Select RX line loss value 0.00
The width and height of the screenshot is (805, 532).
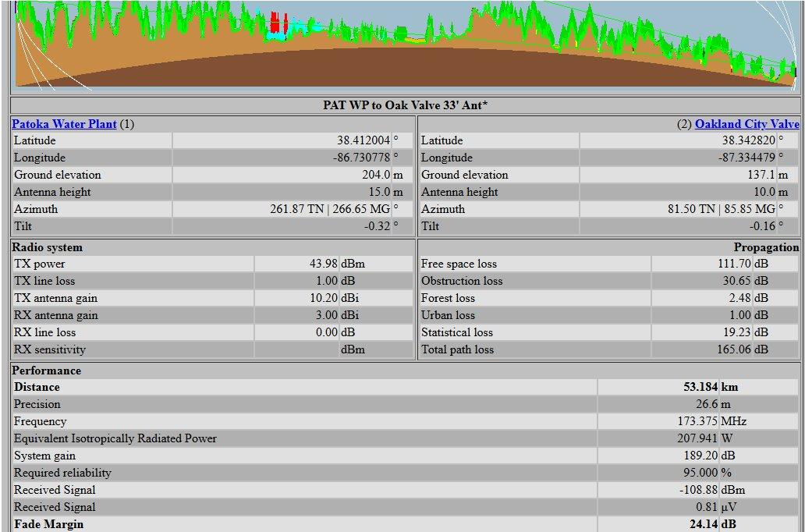point(327,332)
